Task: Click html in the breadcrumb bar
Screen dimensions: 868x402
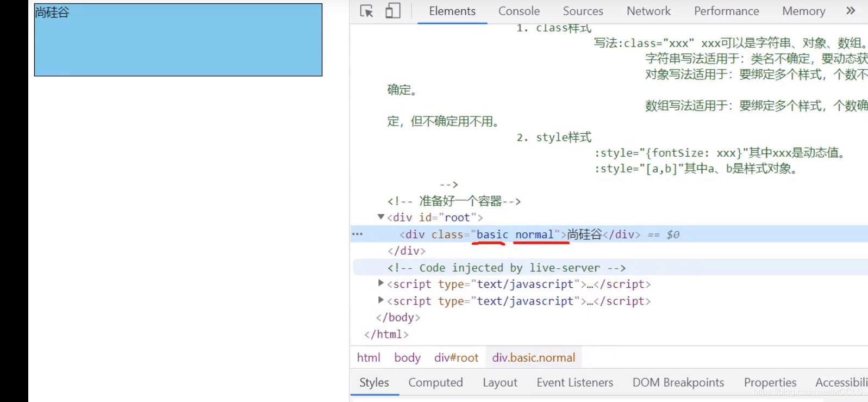Action: [x=369, y=357]
